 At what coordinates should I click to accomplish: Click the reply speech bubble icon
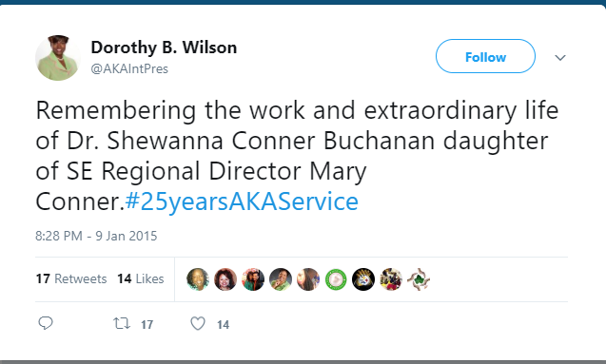(46, 323)
